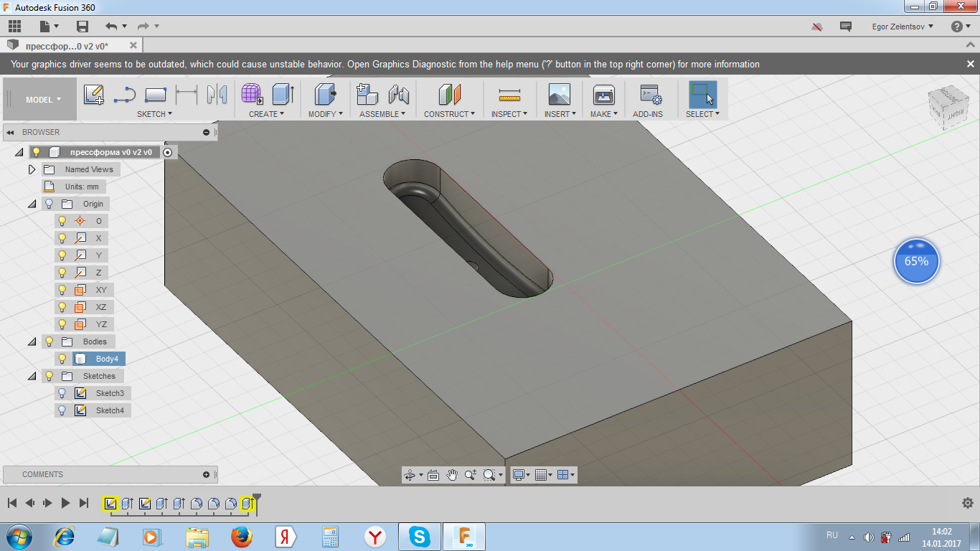Open Firefox from the Windows taskbar
The image size is (980, 551).
pyautogui.click(x=241, y=536)
